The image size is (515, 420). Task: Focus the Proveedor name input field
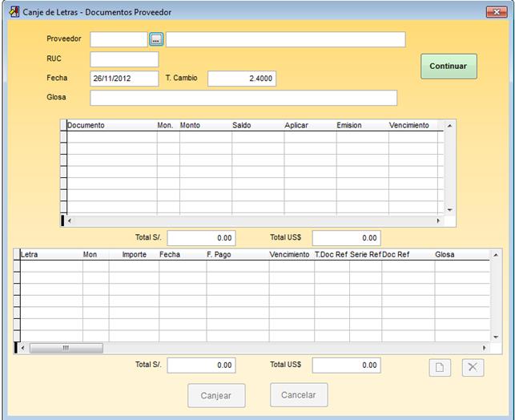(285, 39)
